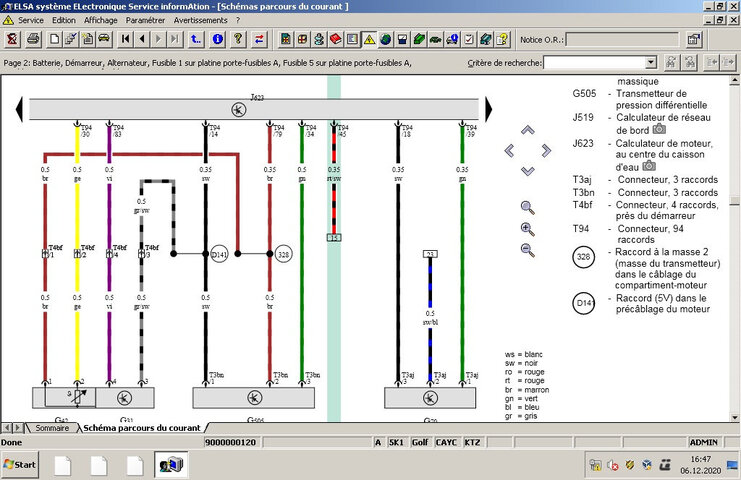
Task: Click the blank new document icon
Action: click(54, 39)
